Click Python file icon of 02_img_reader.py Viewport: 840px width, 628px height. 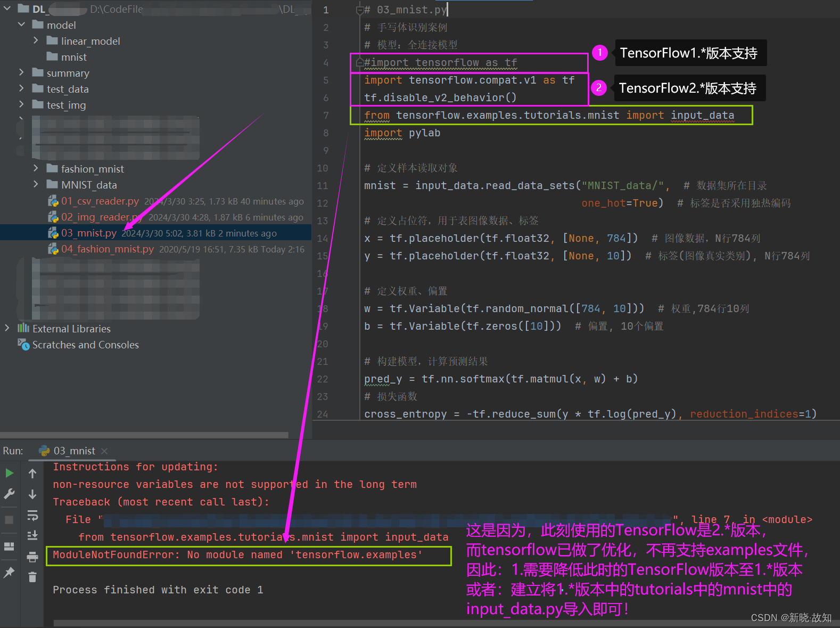point(53,217)
